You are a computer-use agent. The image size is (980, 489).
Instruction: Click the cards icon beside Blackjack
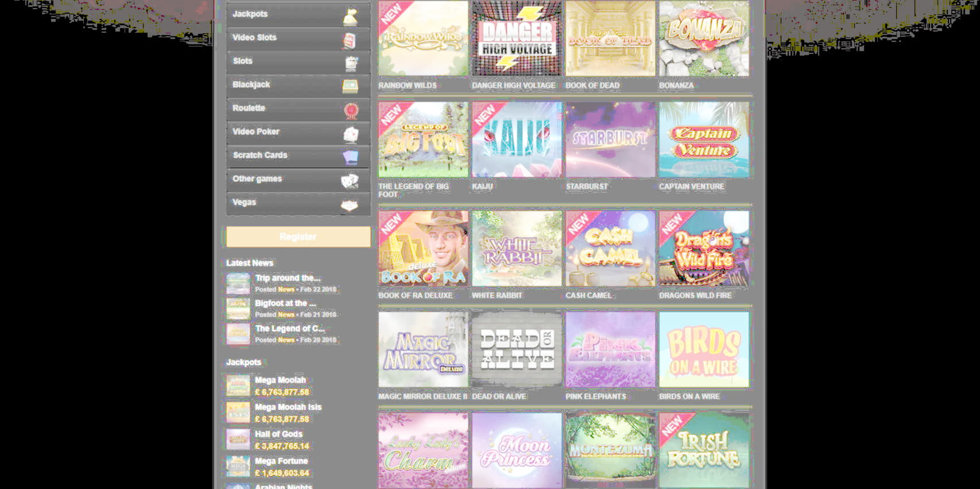tap(350, 87)
